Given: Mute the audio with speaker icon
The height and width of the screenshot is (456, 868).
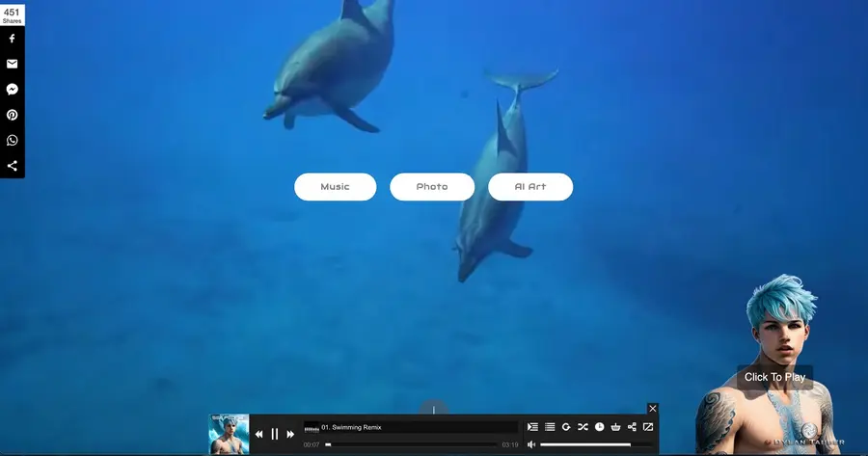Looking at the screenshot, I should click(531, 444).
